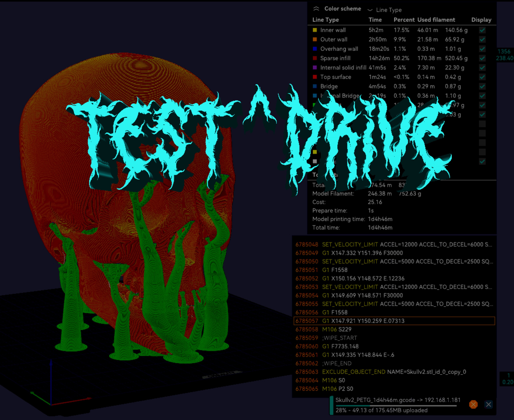Select the EXCLUDE_OBJECT_END gcode line
Screen dimensions: 514x420
394,372
